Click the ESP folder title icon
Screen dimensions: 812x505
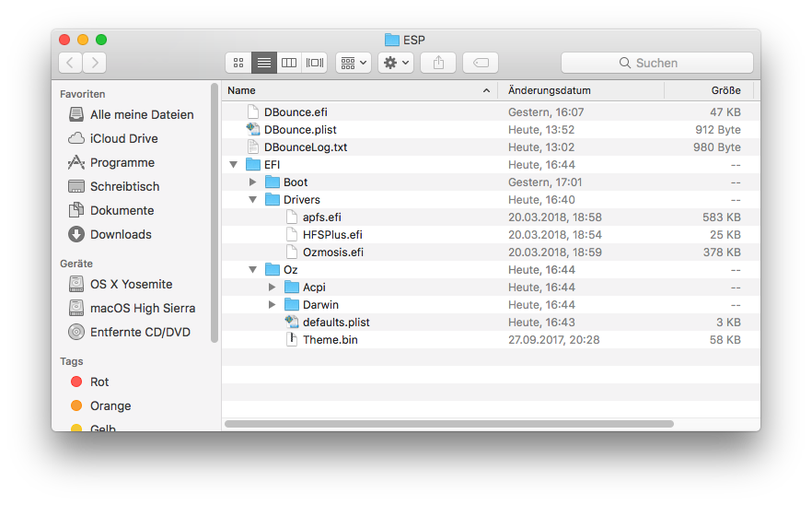392,40
